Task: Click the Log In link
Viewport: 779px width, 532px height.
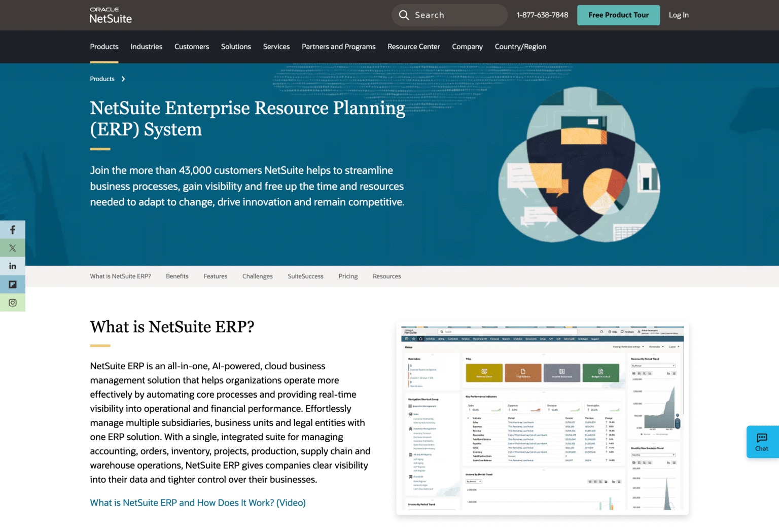Action: [679, 15]
